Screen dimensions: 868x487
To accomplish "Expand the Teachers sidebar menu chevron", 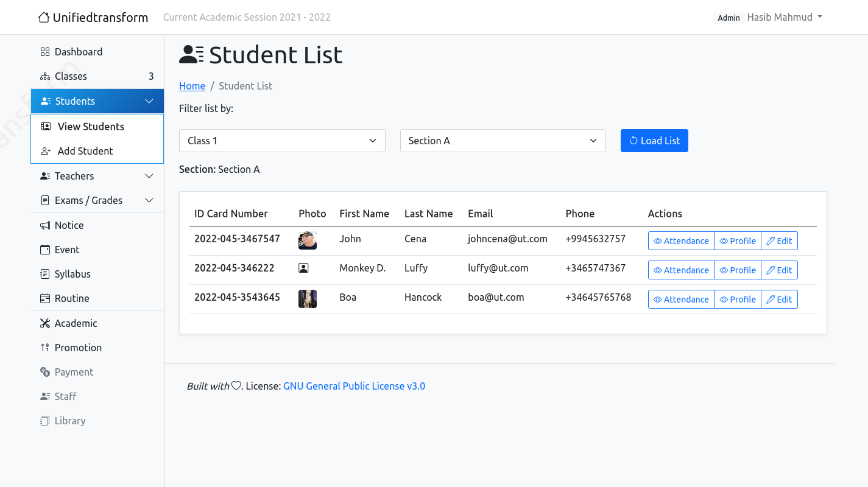I will 149,176.
